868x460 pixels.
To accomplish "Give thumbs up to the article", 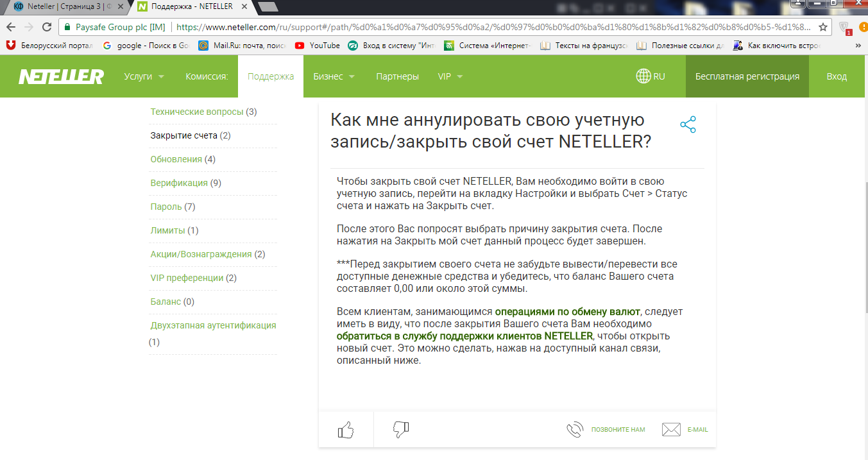I will pos(346,430).
